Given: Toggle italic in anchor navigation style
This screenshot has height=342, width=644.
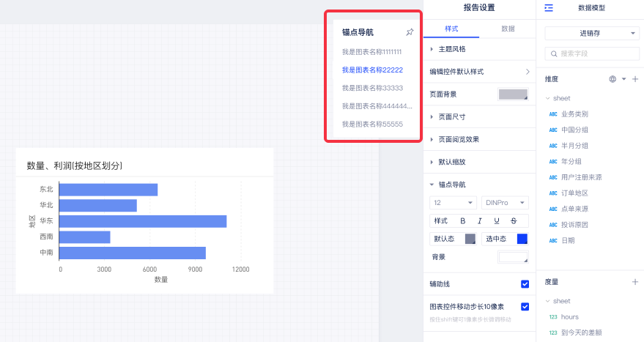Looking at the screenshot, I should pyautogui.click(x=480, y=221).
